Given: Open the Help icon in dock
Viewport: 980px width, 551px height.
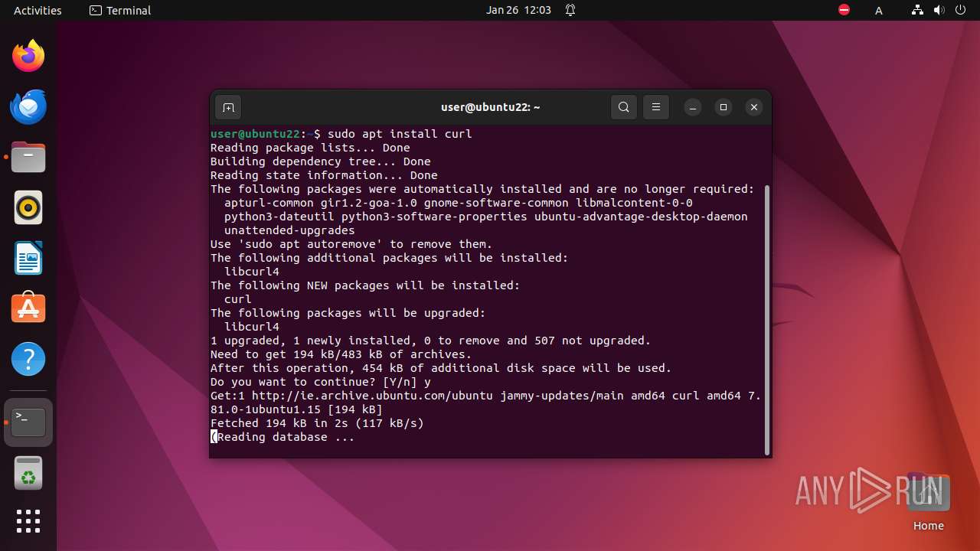Looking at the screenshot, I should pyautogui.click(x=28, y=359).
